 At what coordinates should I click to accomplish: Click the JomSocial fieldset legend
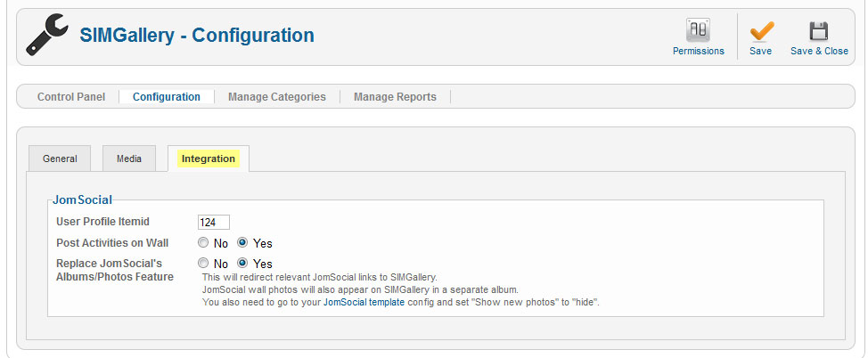[x=83, y=199]
